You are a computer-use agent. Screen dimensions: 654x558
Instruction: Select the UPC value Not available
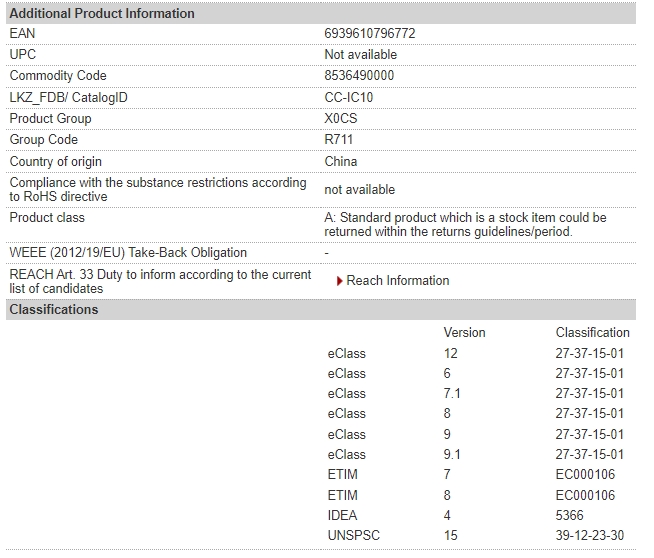coord(360,54)
